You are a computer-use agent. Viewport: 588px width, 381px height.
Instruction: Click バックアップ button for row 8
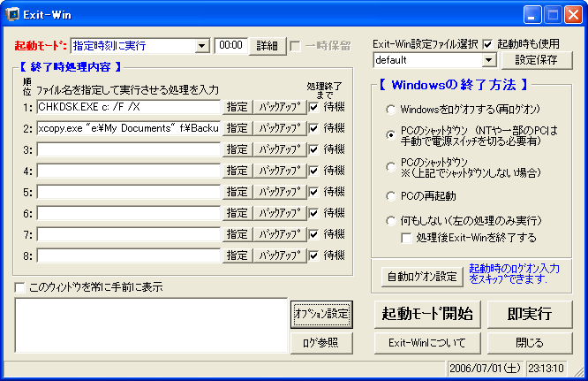[280, 255]
